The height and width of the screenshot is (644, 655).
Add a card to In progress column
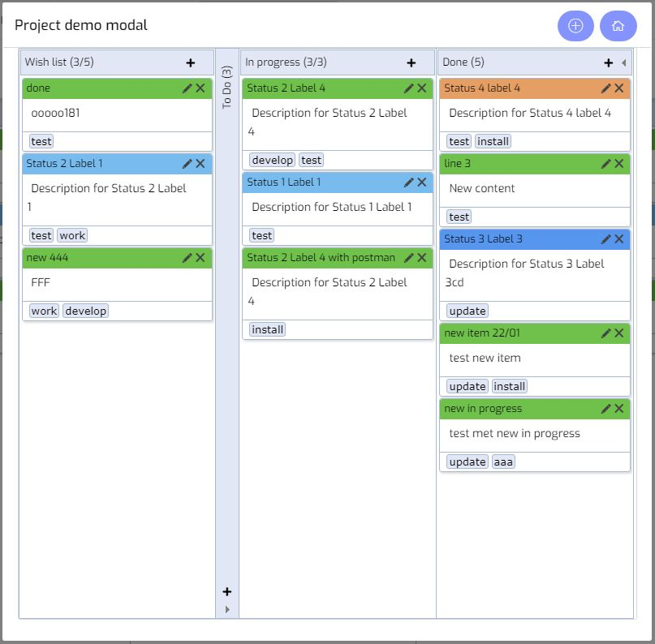coord(411,62)
